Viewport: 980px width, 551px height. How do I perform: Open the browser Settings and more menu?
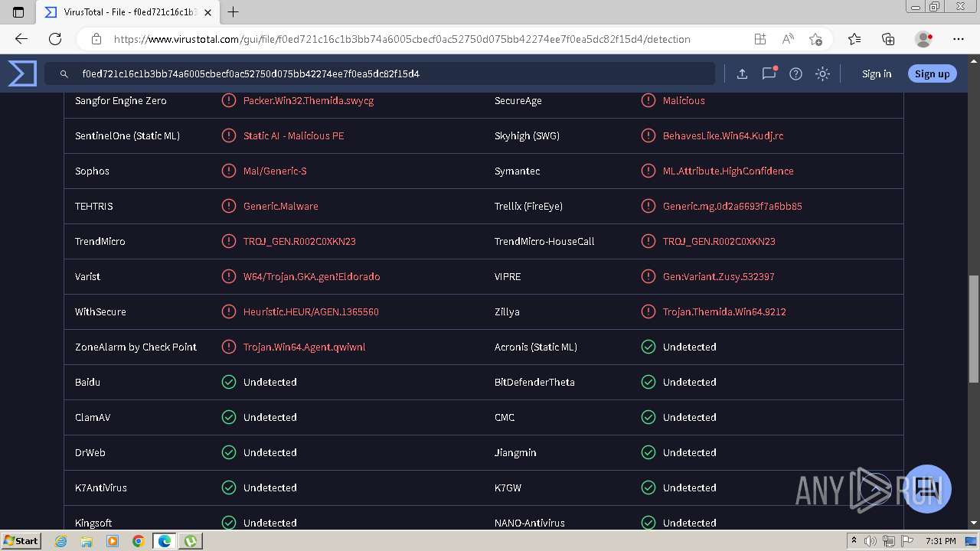(x=959, y=39)
